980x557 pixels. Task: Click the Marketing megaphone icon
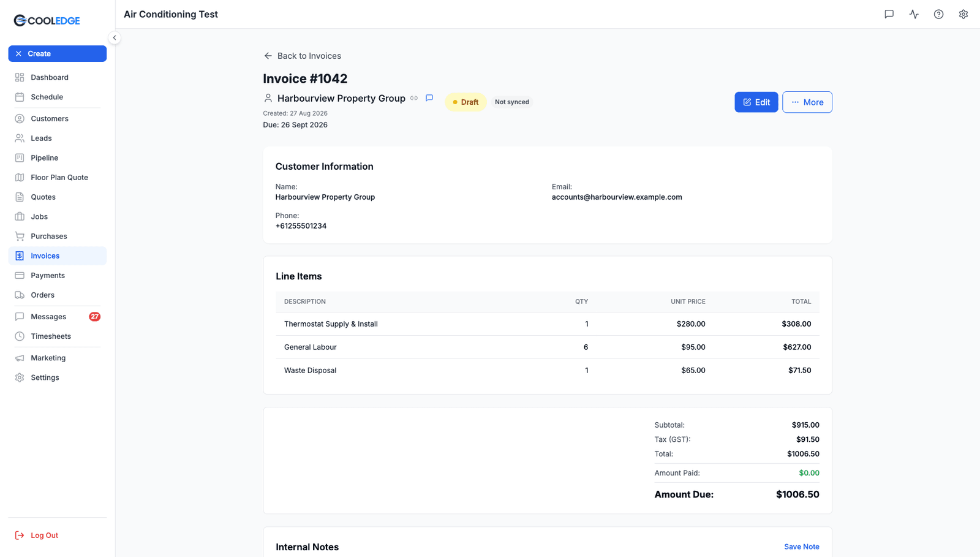click(x=20, y=358)
